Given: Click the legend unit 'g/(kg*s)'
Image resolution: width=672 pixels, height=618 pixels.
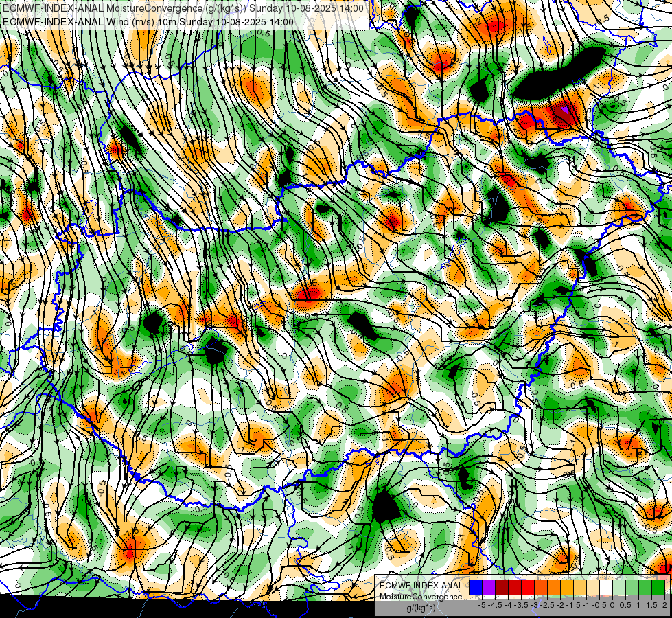Looking at the screenshot, I should tap(421, 608).
